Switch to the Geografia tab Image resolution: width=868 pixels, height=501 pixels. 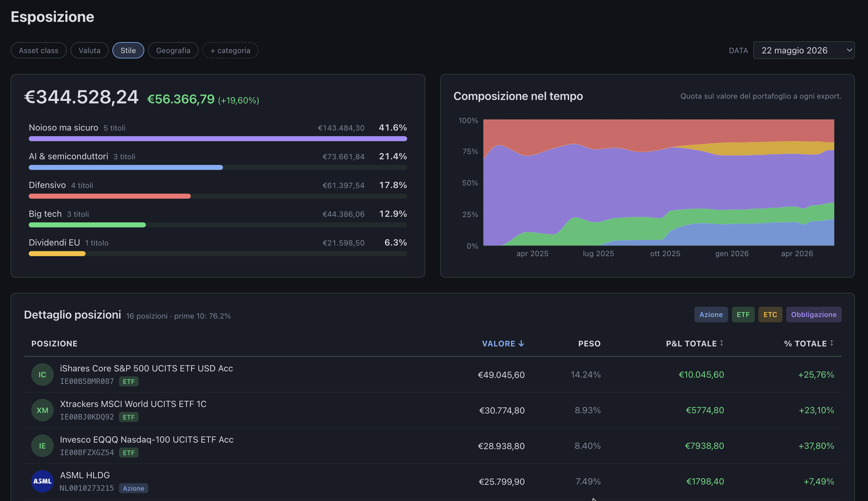click(x=173, y=50)
